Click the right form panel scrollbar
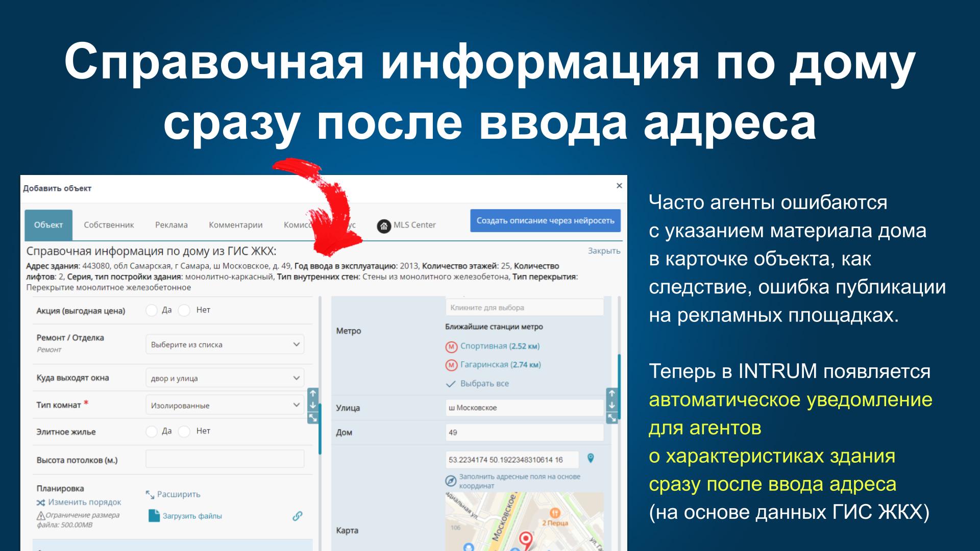The image size is (980, 551). coord(619,387)
